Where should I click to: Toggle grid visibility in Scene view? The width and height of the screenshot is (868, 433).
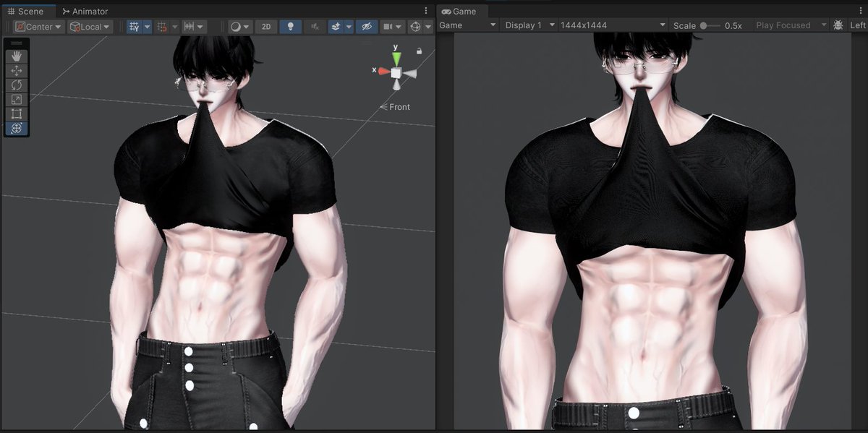tap(134, 27)
